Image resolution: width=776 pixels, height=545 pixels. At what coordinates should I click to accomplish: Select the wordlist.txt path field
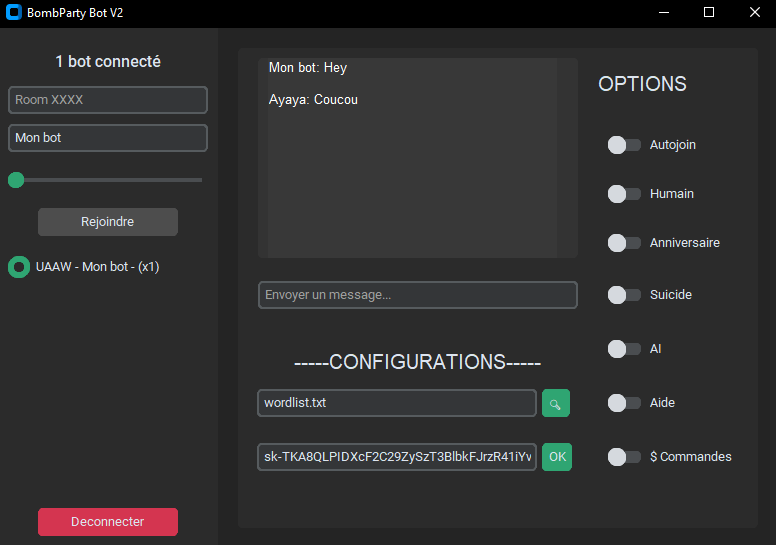(x=396, y=403)
